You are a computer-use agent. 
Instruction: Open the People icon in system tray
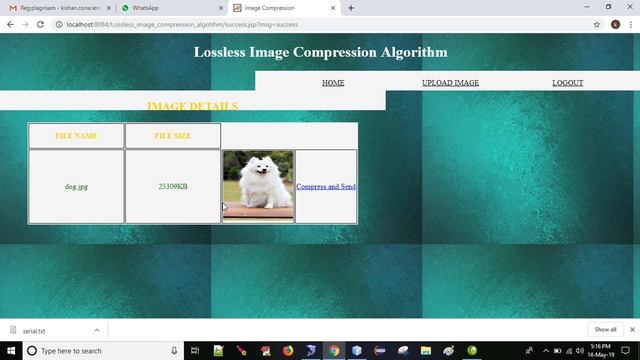tap(529, 351)
